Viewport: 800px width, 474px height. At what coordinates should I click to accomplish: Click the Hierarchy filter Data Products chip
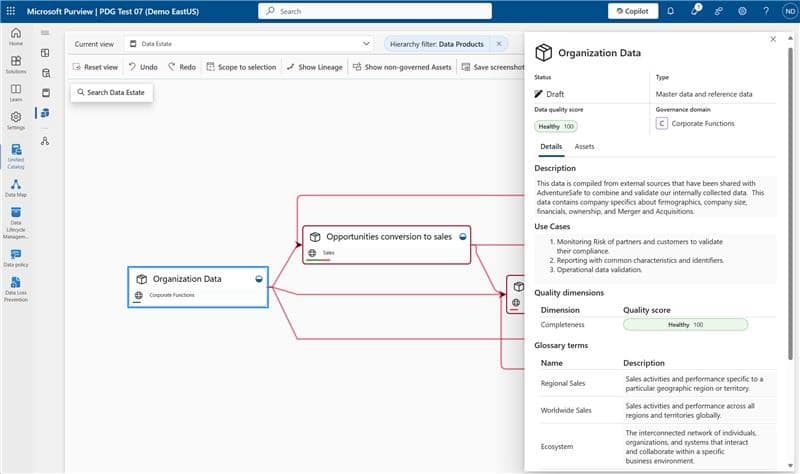pos(437,44)
